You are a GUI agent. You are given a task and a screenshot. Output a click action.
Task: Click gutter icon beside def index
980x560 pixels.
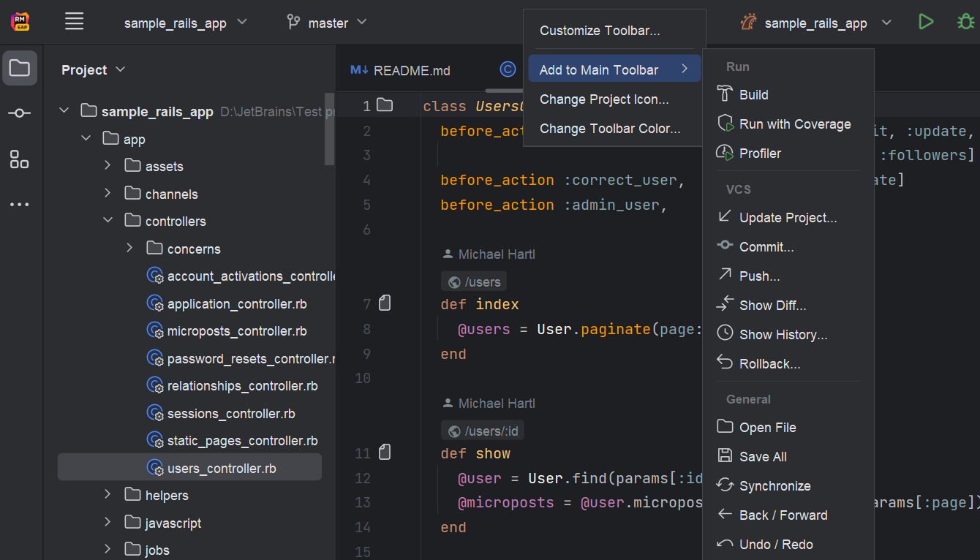click(x=385, y=303)
